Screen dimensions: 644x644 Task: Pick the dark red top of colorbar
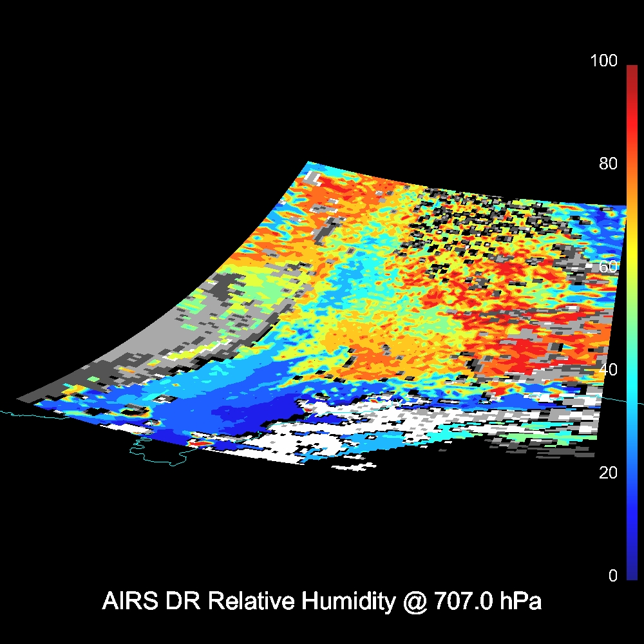click(631, 71)
